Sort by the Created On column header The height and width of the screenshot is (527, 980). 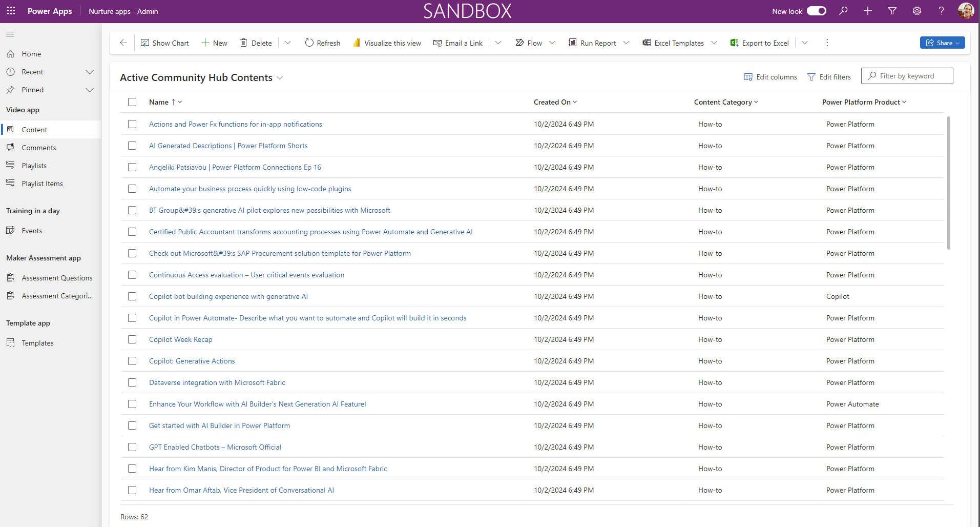555,102
